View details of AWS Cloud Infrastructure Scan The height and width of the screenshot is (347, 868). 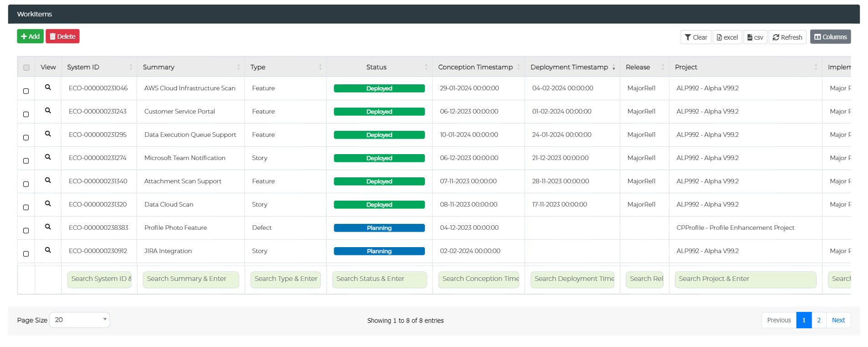(48, 87)
